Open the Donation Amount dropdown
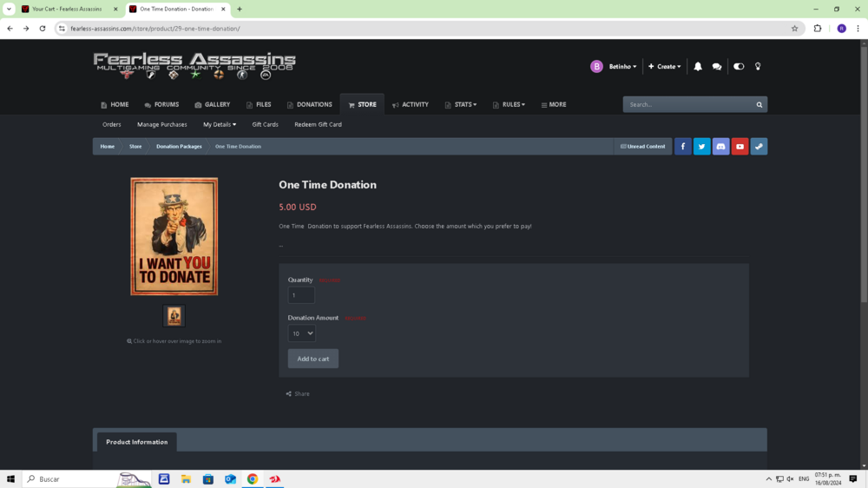The image size is (868, 488). click(x=302, y=333)
